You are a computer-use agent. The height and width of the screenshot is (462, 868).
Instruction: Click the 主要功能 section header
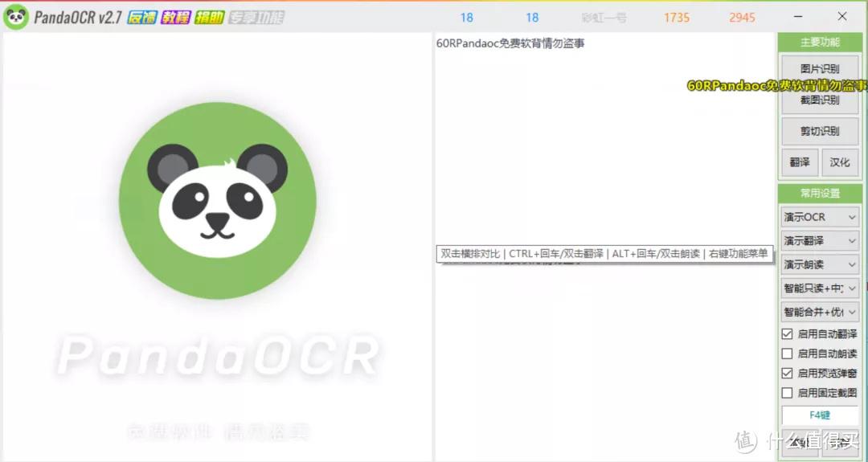820,42
